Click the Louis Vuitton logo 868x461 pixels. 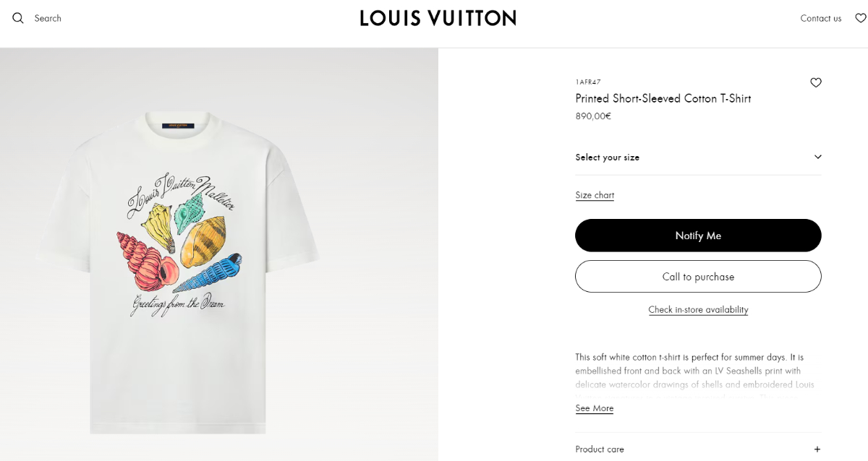[438, 18]
